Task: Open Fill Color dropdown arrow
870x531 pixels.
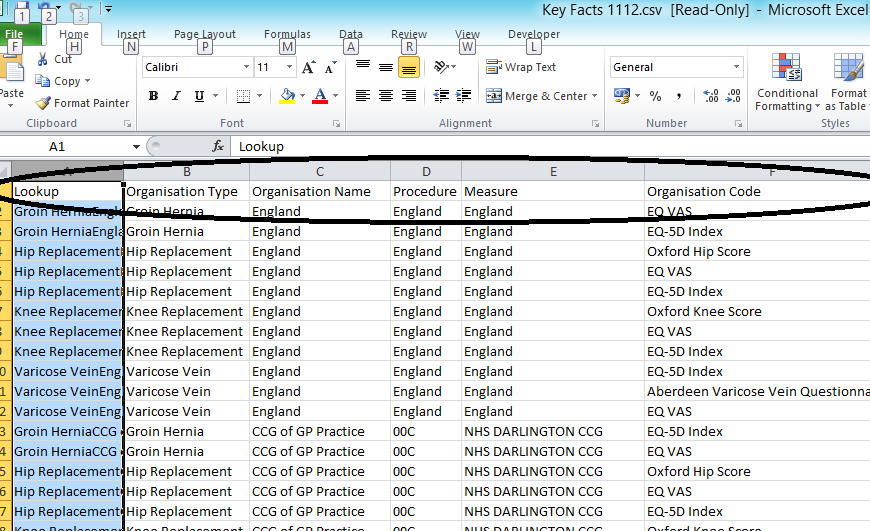Action: tap(302, 96)
